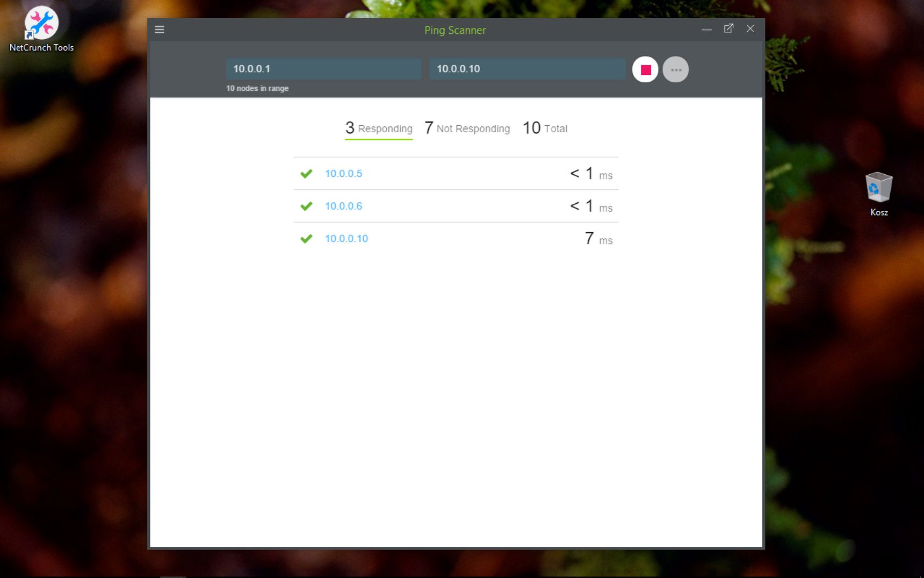This screenshot has height=578, width=924.
Task: Open the 10.0.0.10 host link
Action: [346, 239]
